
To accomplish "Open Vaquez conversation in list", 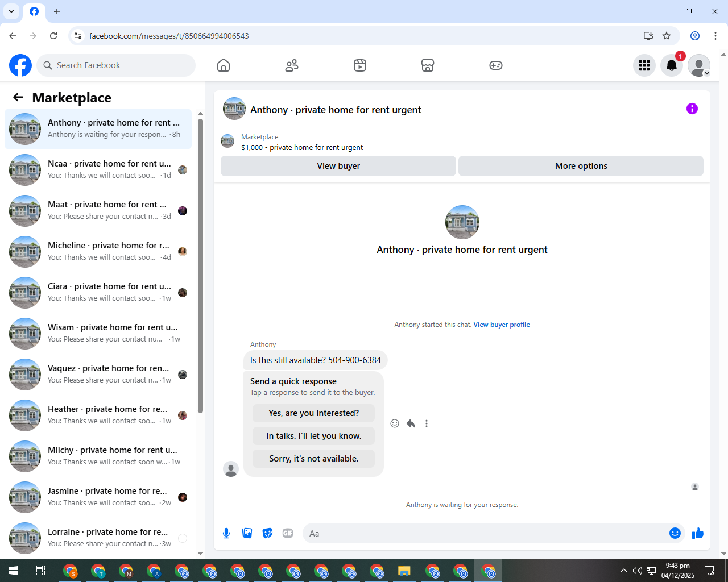I will [x=98, y=375].
